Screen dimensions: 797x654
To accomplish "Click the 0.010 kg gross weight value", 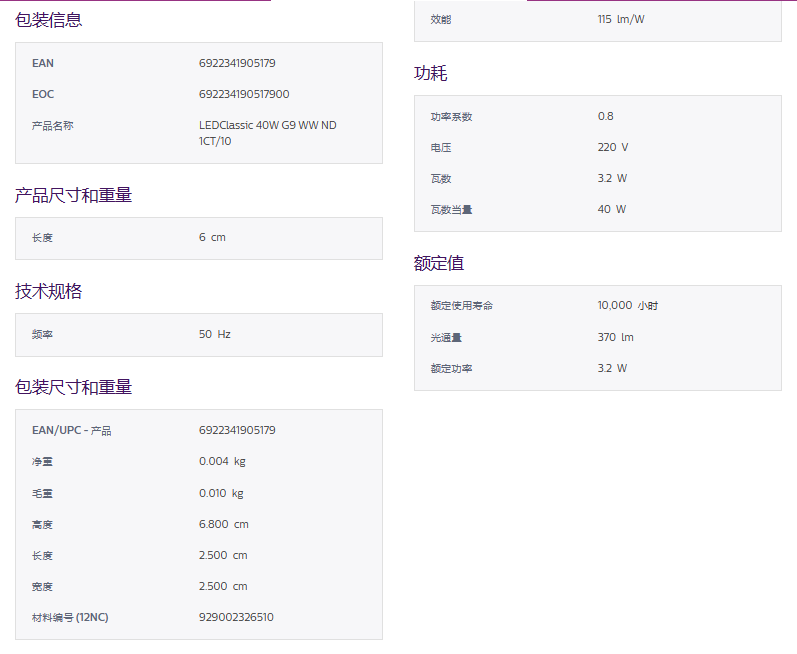I will pos(221,493).
